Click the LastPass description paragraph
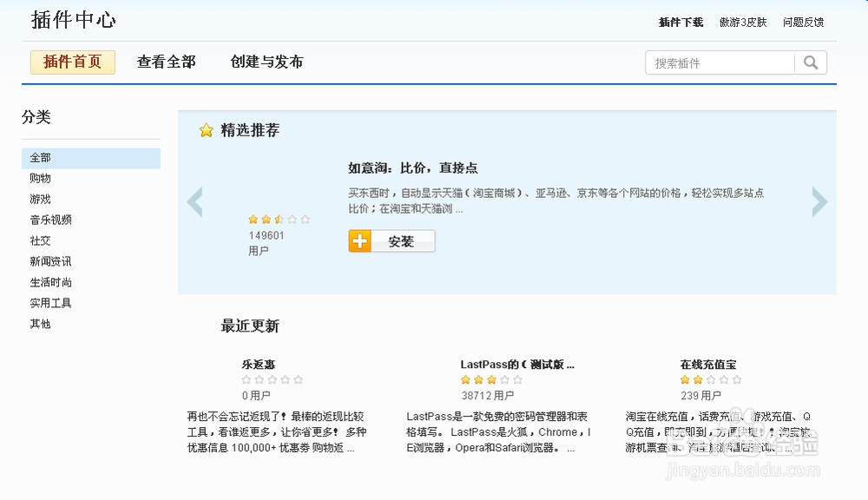Screen dimensions: 868x500 pos(499,432)
